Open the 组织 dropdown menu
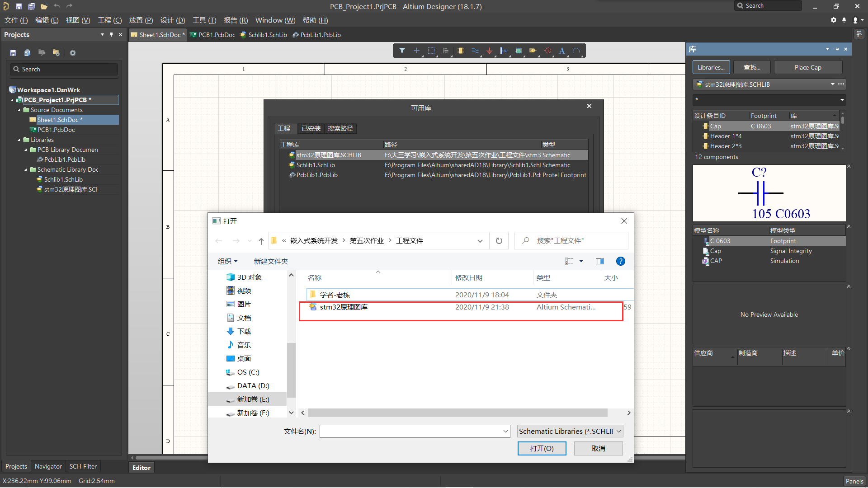This screenshot has height=488, width=868. pos(227,261)
